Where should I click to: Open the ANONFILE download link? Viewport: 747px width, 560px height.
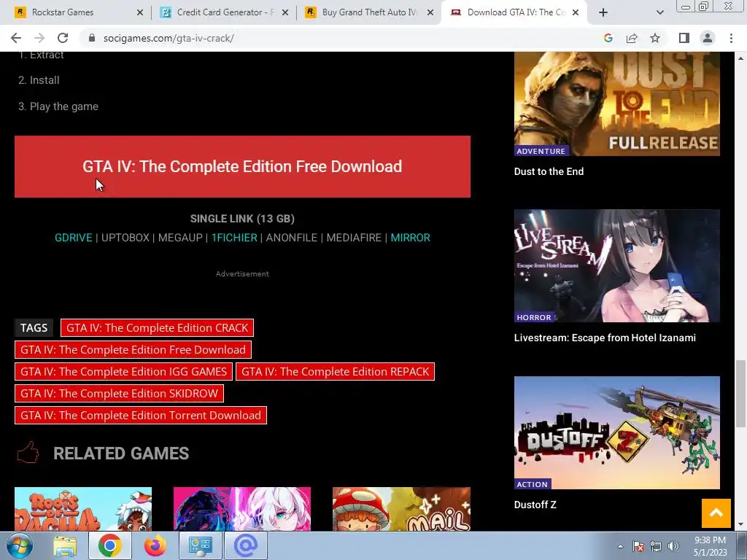pyautogui.click(x=292, y=238)
